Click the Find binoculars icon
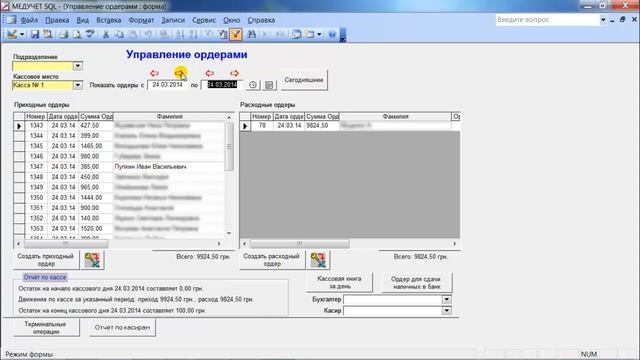The width and height of the screenshot is (640, 360). (251, 35)
